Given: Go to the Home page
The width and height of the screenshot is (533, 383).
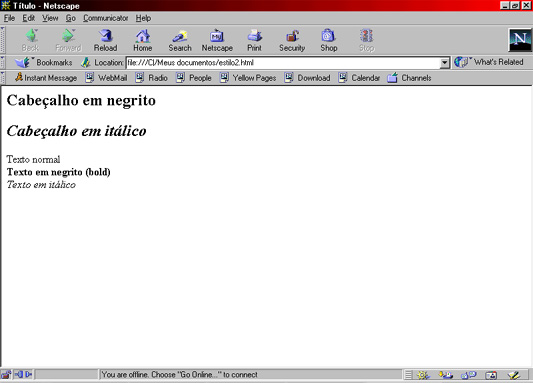Looking at the screenshot, I should pos(142,40).
